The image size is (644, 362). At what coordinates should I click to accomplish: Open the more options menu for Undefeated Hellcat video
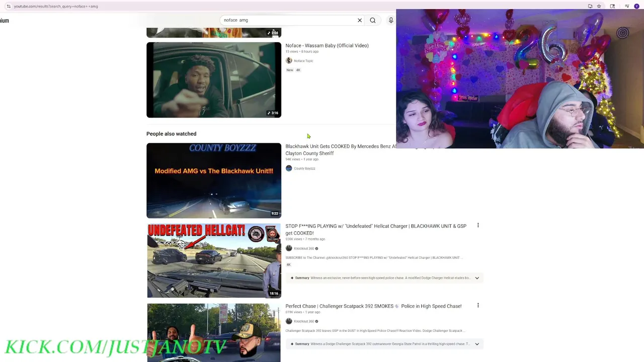(478, 225)
